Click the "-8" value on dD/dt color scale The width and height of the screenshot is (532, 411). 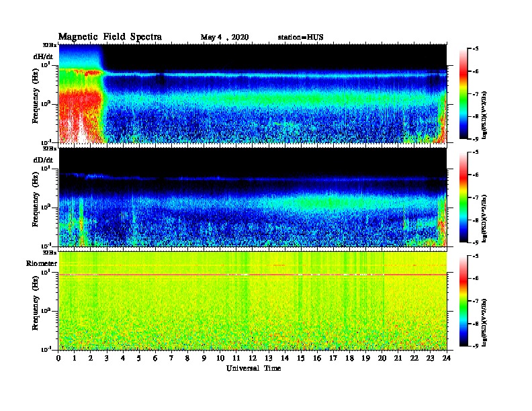point(476,220)
